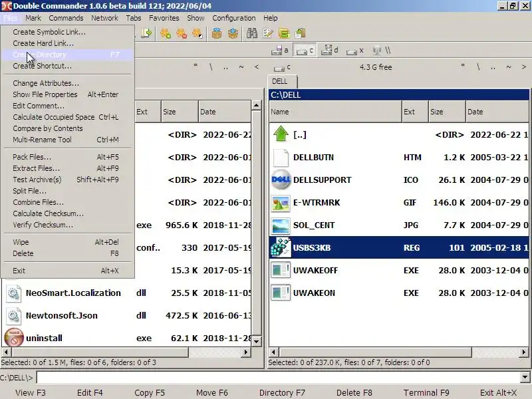The width and height of the screenshot is (532, 399).
Task: Click the Extract files open-box icon
Action: pos(233,33)
